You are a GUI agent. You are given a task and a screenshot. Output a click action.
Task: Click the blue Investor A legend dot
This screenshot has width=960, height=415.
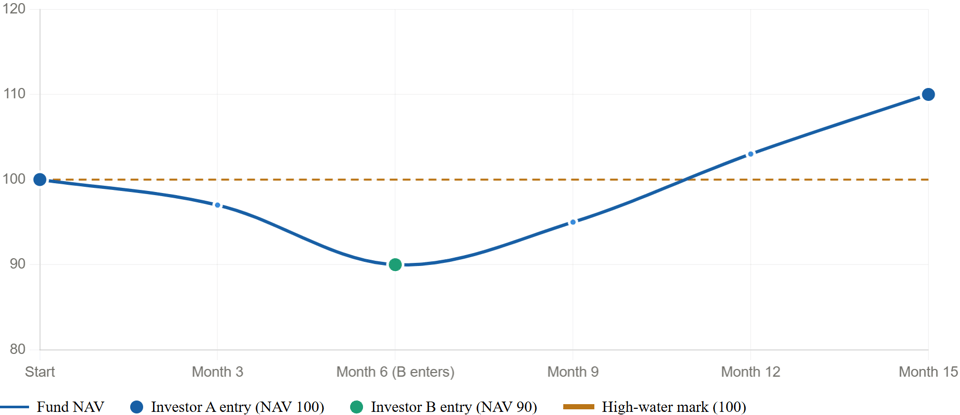(136, 407)
